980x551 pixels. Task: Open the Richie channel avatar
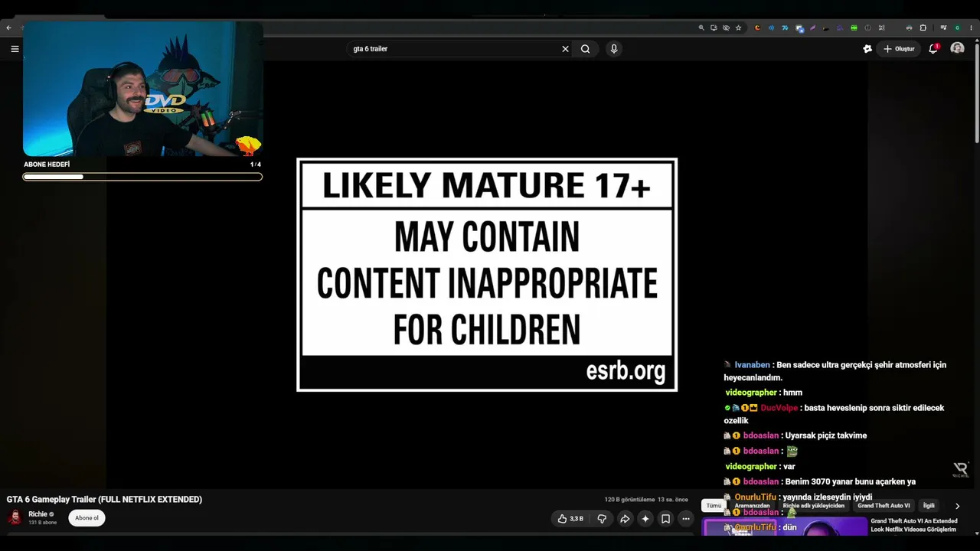[x=15, y=518]
